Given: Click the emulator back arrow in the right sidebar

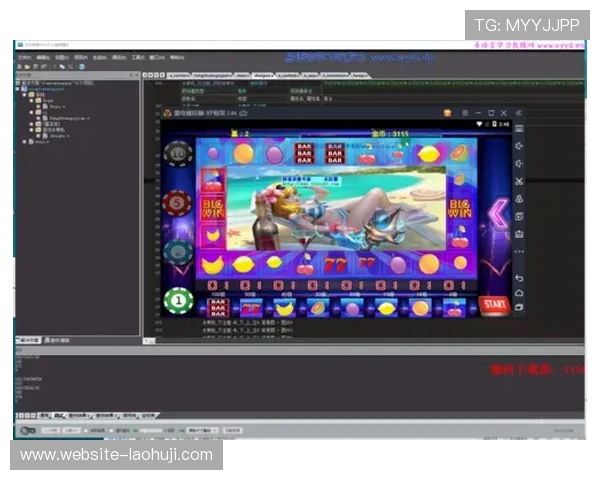Looking at the screenshot, I should point(519,277).
